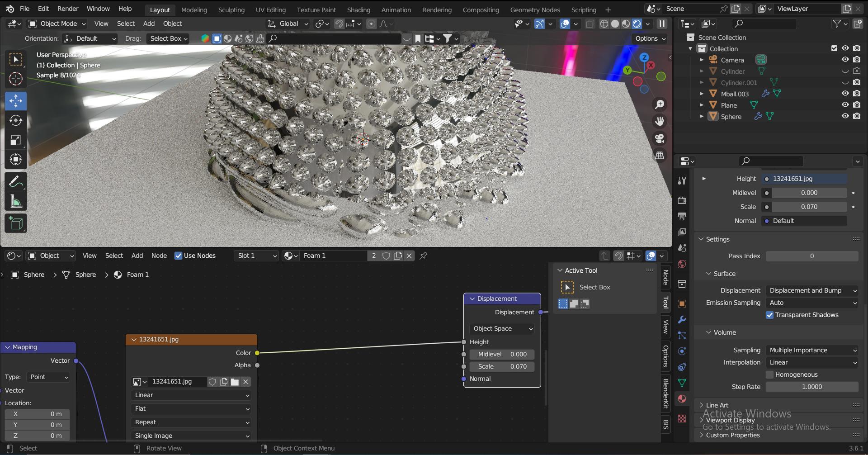Select the Measure ruler tool
The image size is (868, 455).
[x=16, y=202]
